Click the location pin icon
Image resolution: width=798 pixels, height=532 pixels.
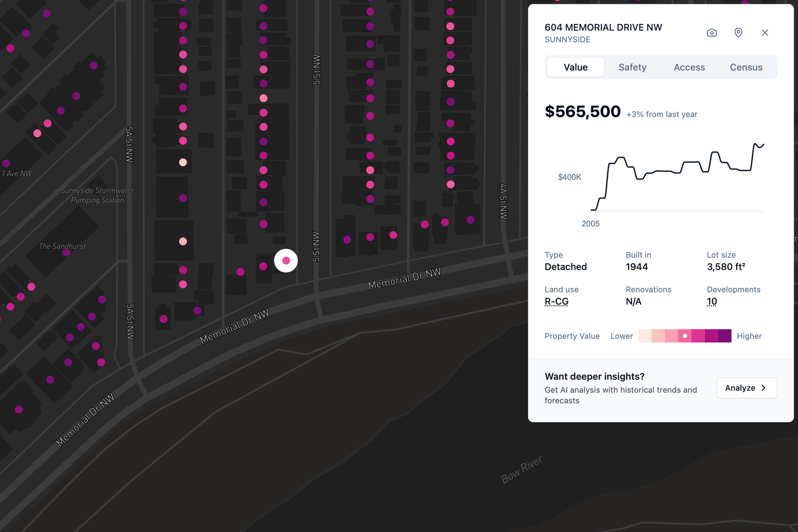click(738, 33)
